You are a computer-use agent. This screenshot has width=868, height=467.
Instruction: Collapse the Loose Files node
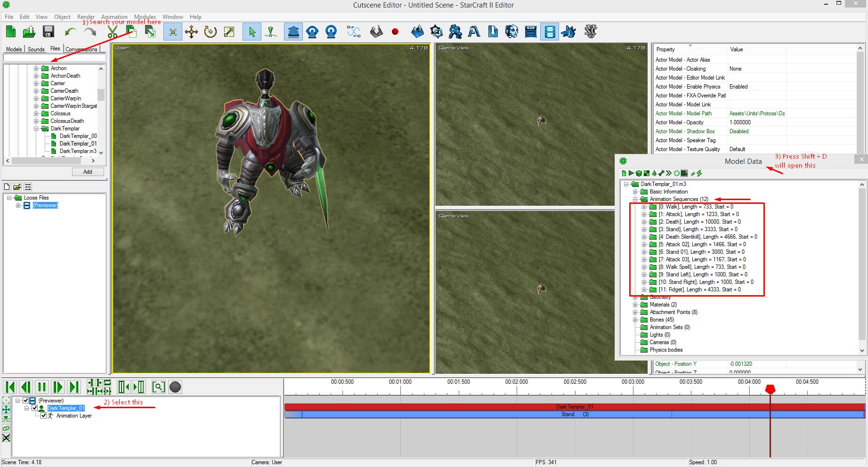pyautogui.click(x=9, y=198)
